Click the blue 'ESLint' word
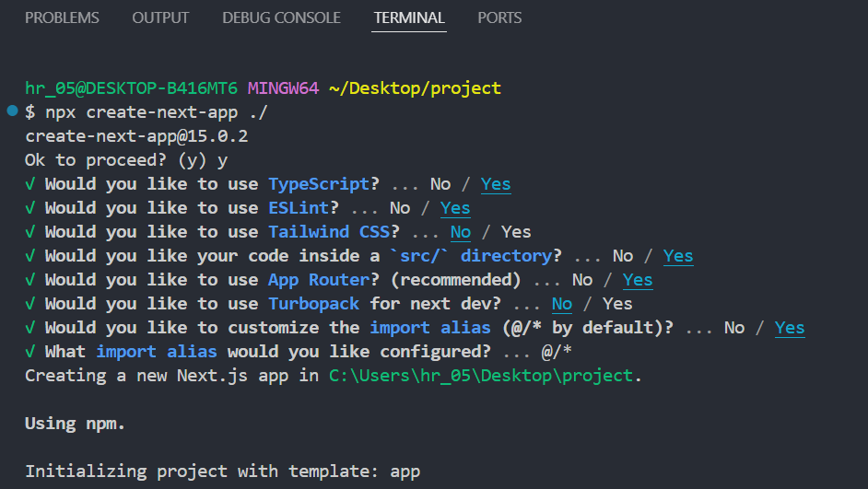The height and width of the screenshot is (489, 868). (x=299, y=208)
